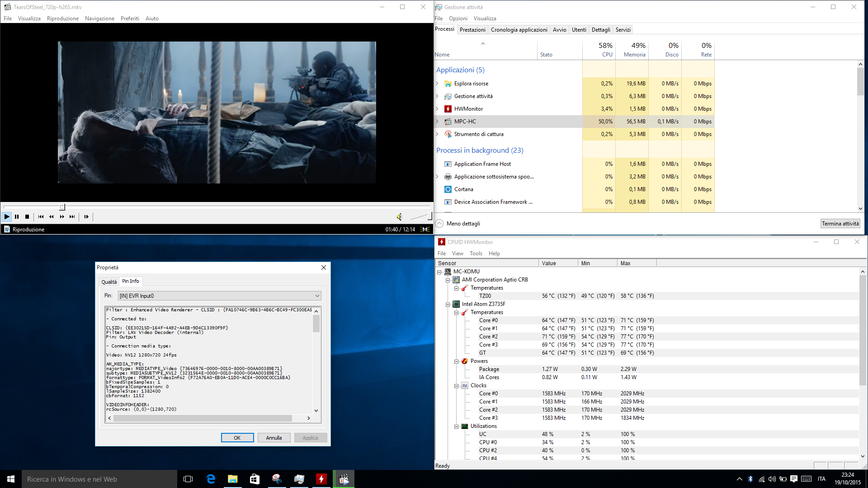Select Application Frame Host process icon
Screen dimensions: 868x488
coord(448,164)
